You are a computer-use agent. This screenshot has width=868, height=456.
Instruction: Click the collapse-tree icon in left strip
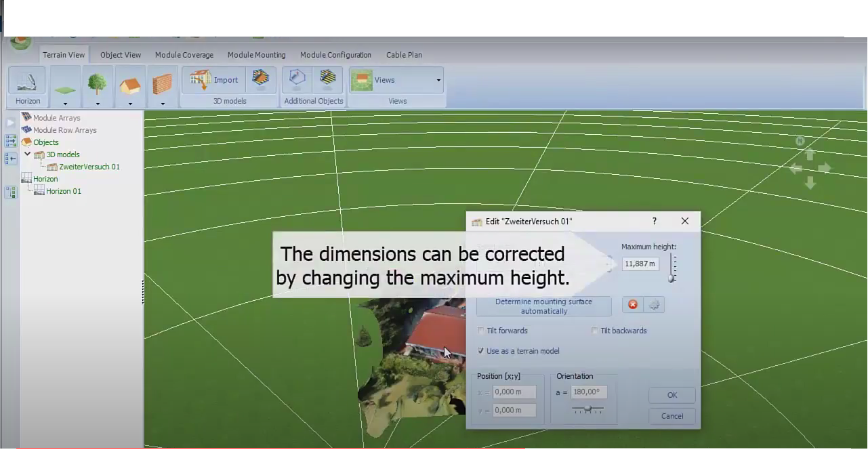pos(11,159)
